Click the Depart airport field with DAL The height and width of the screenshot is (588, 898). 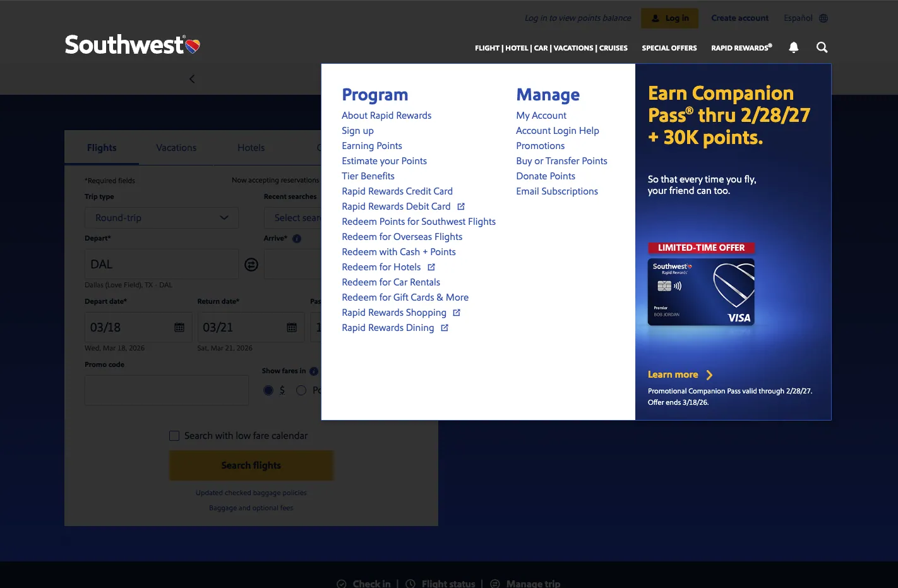(x=162, y=264)
